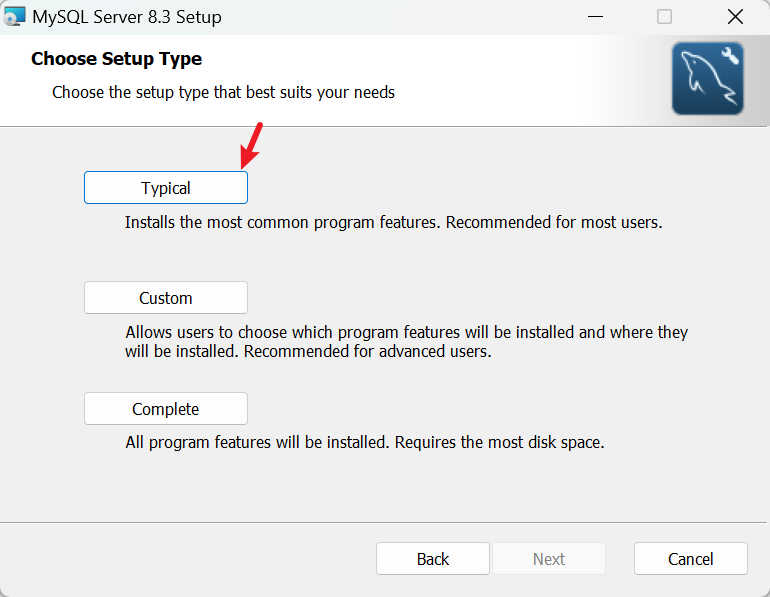Image resolution: width=770 pixels, height=597 pixels.
Task: Click the 'MySQL Server 8.3 Setup' window title
Action: pos(127,17)
